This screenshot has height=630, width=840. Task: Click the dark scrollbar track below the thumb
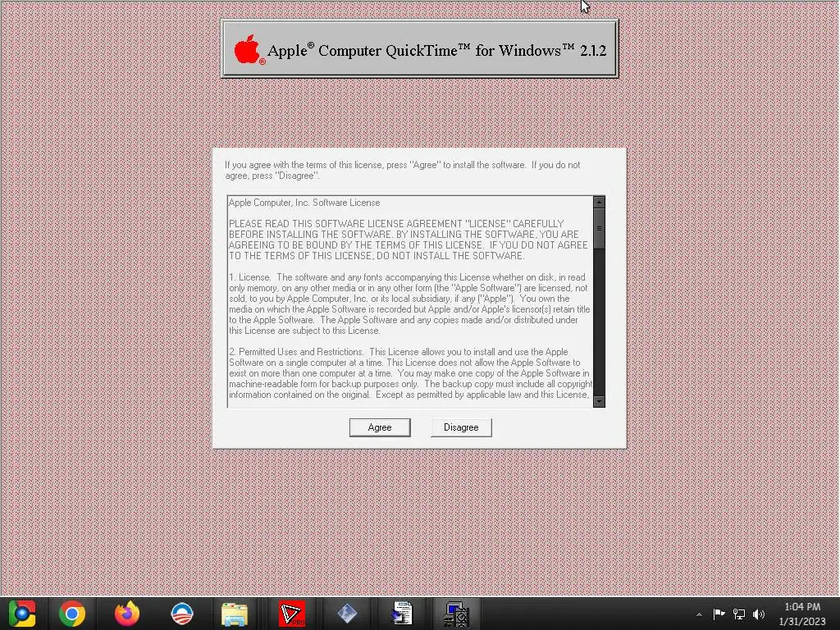(600, 322)
